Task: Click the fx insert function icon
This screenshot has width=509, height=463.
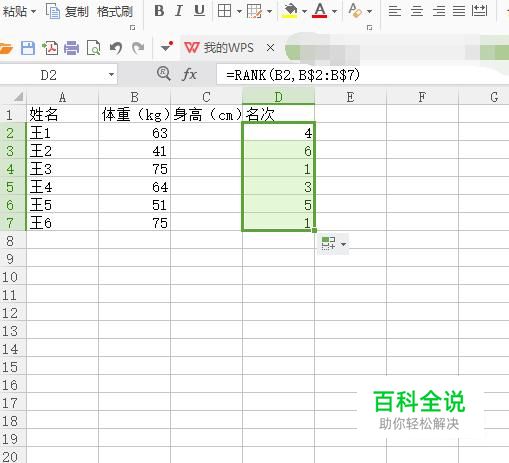Action: coord(189,74)
